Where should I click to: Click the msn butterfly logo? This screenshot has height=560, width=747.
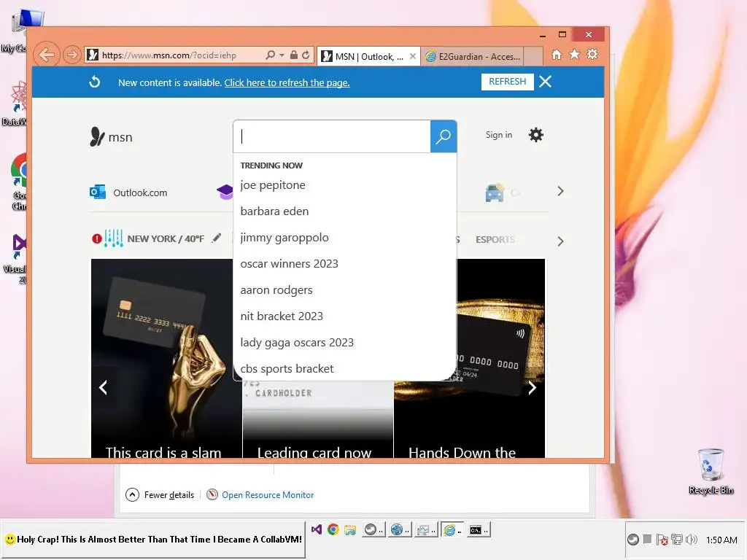pos(111,136)
